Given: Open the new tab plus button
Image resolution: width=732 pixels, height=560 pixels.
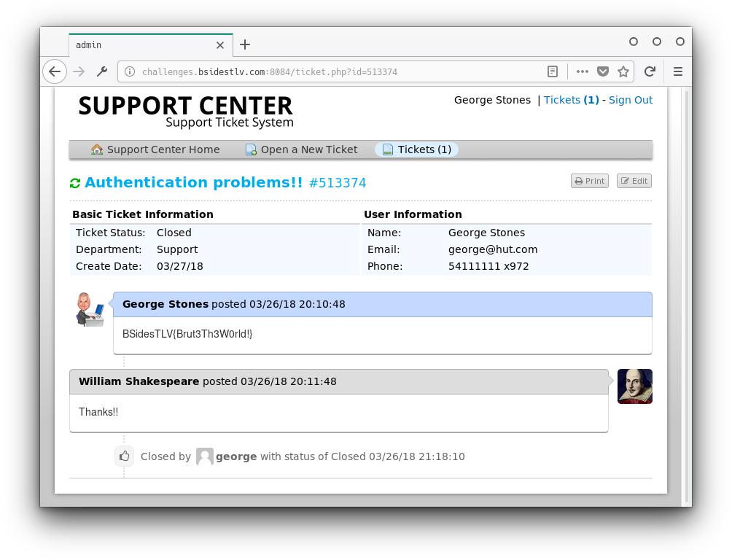Looking at the screenshot, I should click(x=245, y=44).
